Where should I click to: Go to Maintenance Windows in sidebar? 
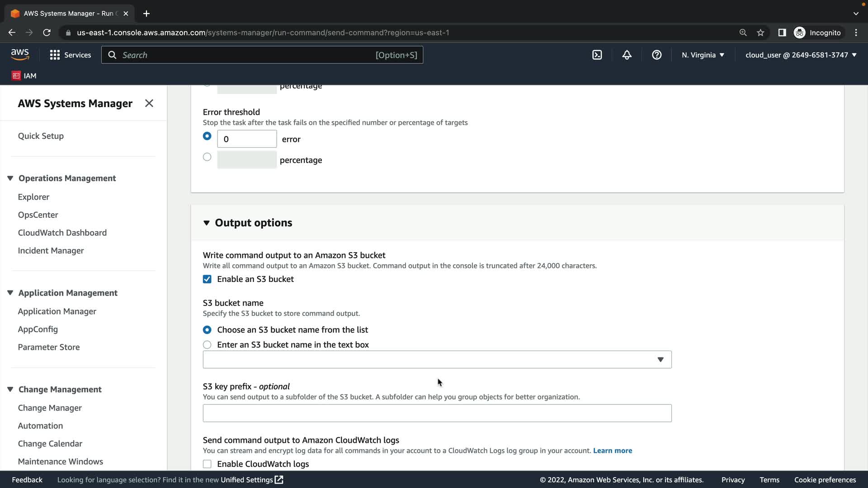(61, 461)
